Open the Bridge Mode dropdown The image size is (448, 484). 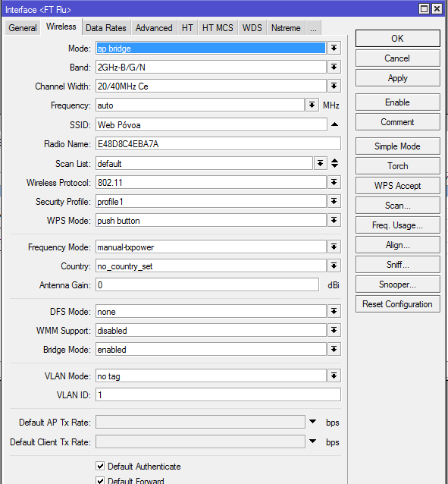click(x=334, y=349)
